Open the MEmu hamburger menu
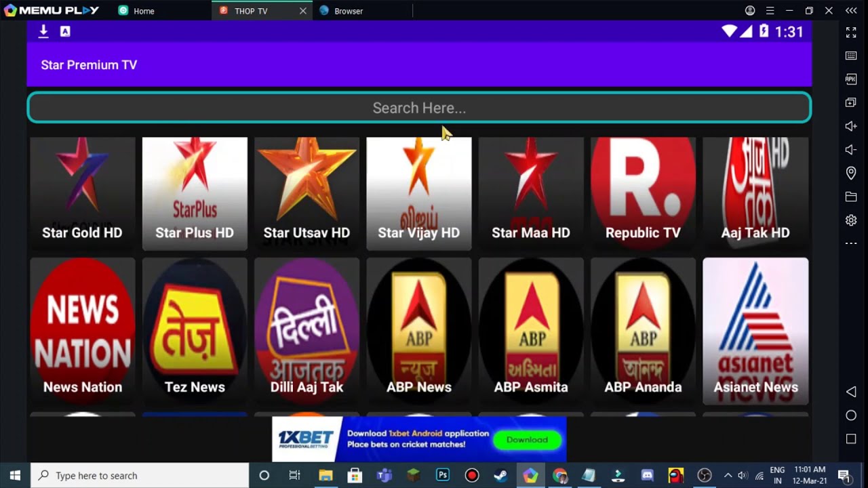 pyautogui.click(x=770, y=11)
